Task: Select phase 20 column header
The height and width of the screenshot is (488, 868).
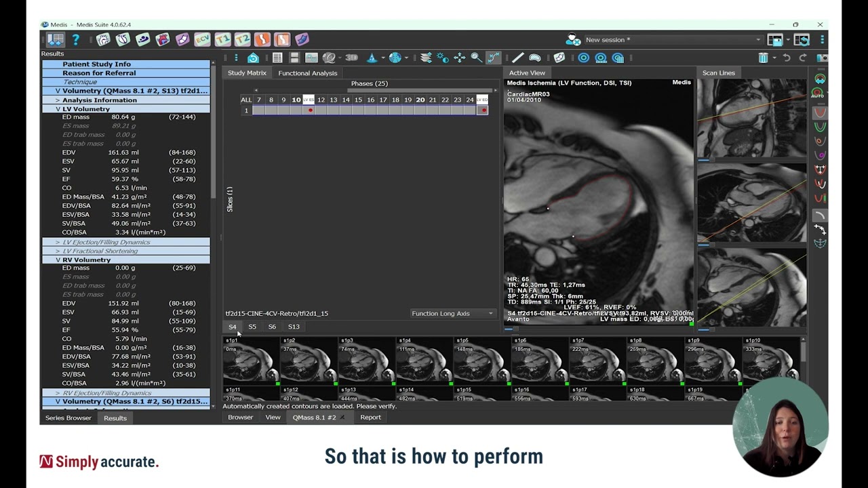Action: [420, 100]
